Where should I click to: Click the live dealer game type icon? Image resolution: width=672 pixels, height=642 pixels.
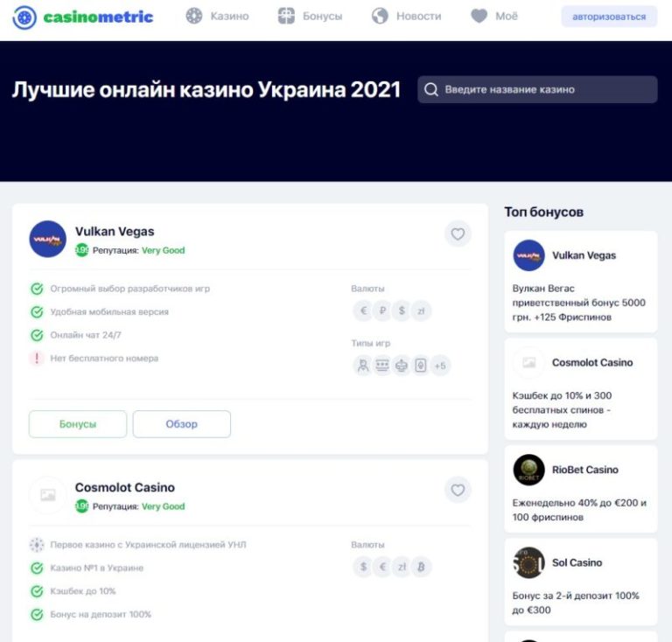coord(363,366)
